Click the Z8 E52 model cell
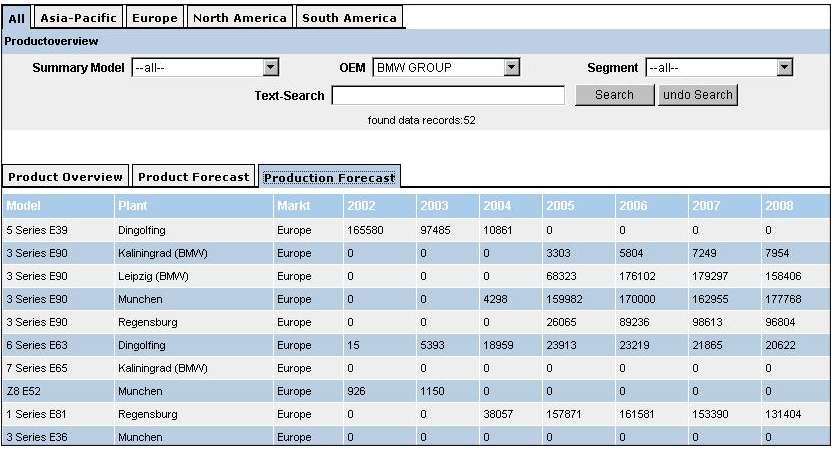Image resolution: width=835 pixels, height=451 pixels. [x=24, y=391]
